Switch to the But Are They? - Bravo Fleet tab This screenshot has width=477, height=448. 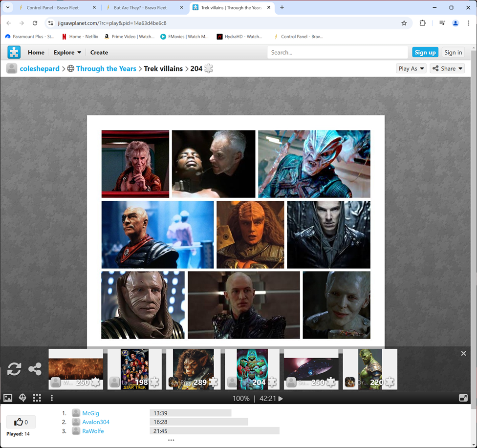(140, 8)
